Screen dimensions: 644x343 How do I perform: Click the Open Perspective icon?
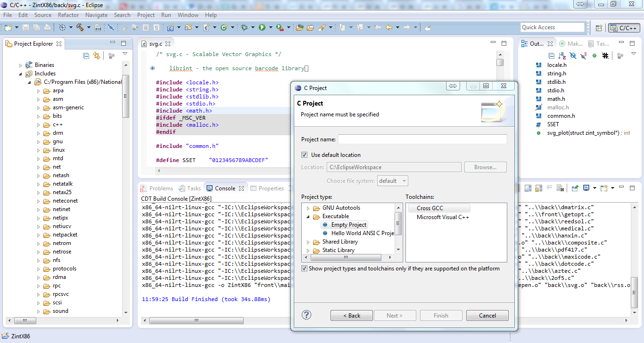coord(599,28)
